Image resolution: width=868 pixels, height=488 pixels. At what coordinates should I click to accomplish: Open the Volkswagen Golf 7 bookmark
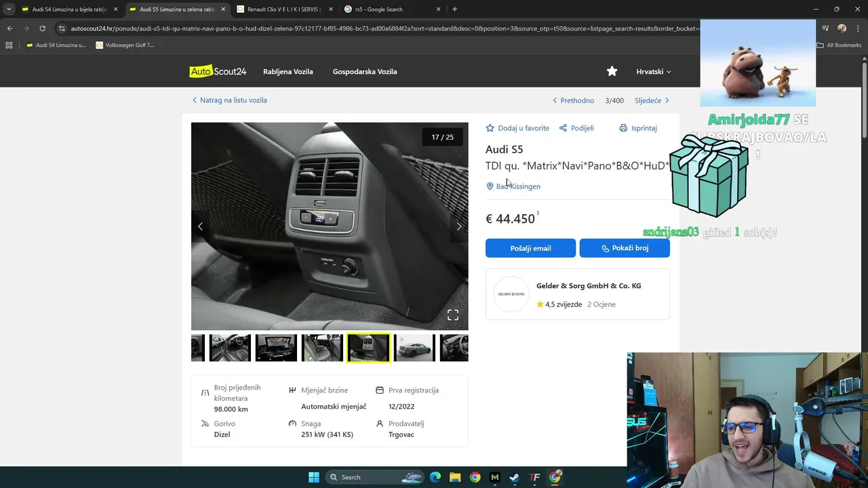[125, 45]
